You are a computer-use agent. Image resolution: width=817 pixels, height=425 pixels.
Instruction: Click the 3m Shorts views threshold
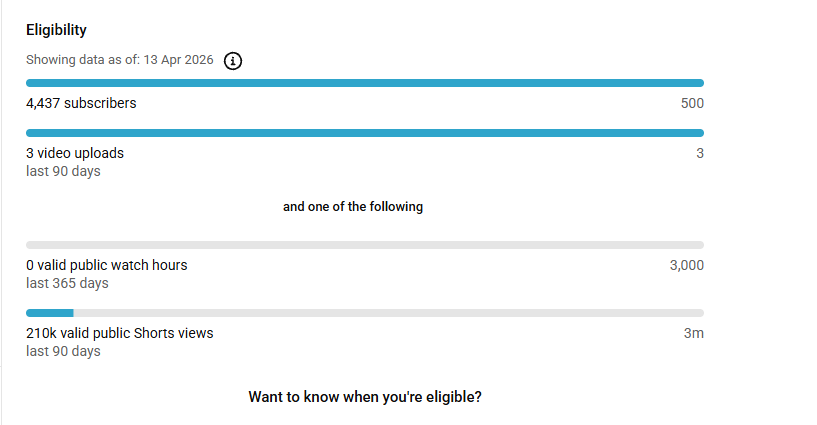click(694, 333)
